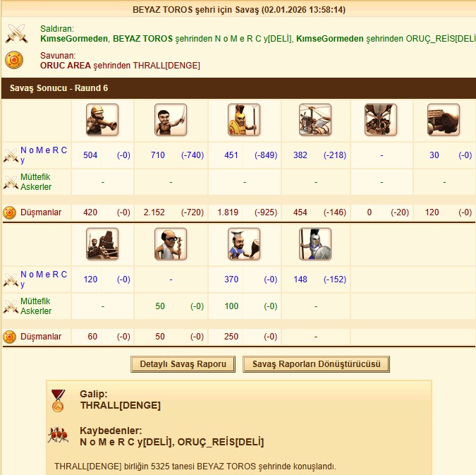This screenshot has height=475, width=476.
Task: Open the Savaş Raporları Dönüştürücüsü button
Action: [317, 364]
